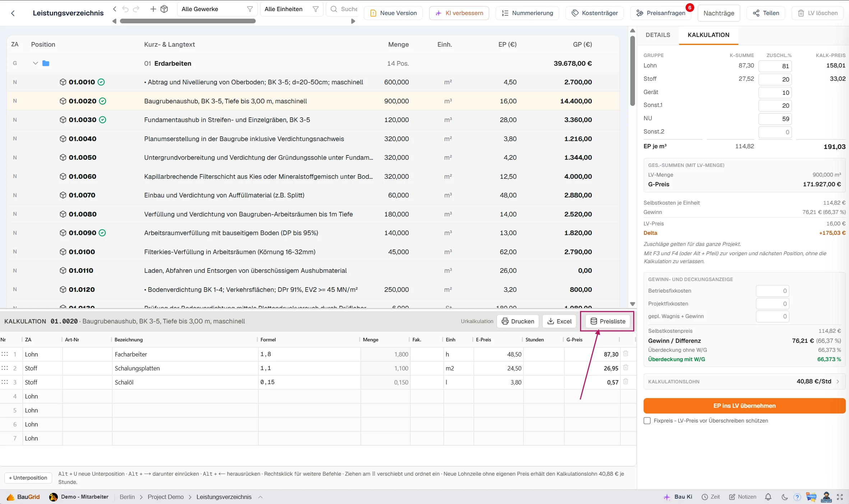849x504 pixels.
Task: Open Bau Ki assistant
Action: [678, 497]
